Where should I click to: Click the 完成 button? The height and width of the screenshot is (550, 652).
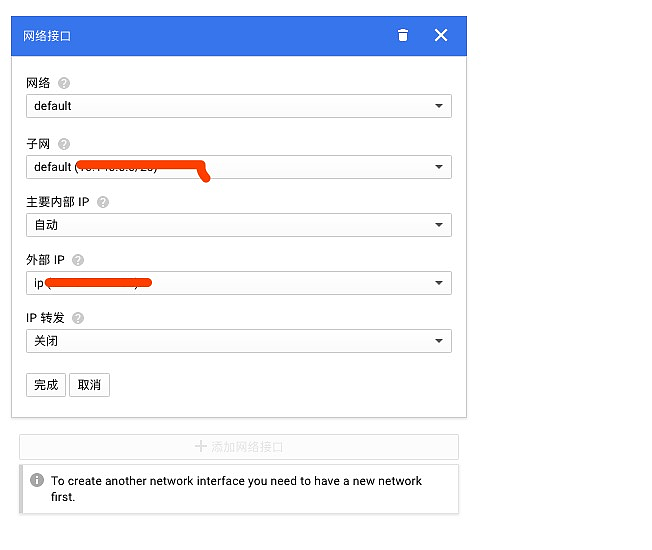[x=46, y=385]
